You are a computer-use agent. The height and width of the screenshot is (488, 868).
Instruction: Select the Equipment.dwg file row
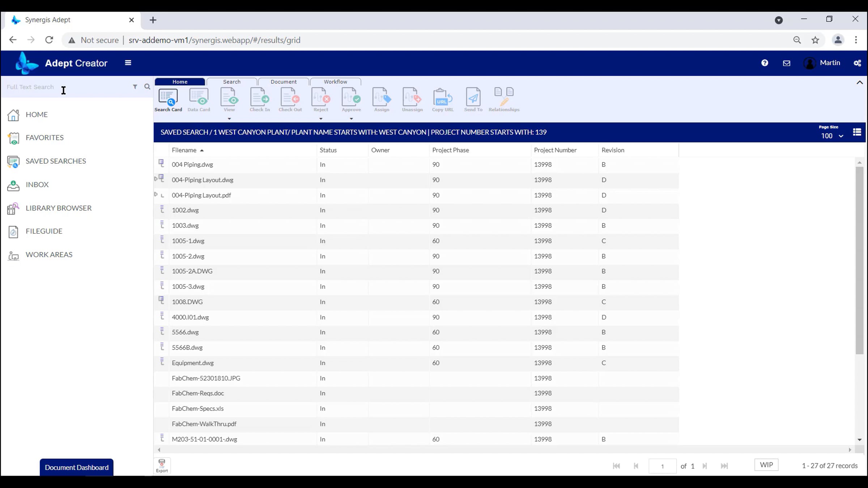416,363
